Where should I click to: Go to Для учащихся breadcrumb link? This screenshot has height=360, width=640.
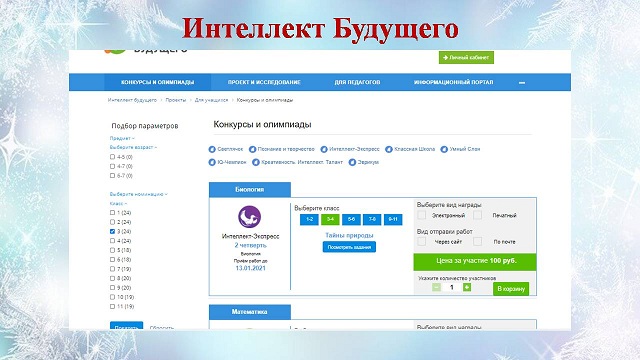click(211, 100)
